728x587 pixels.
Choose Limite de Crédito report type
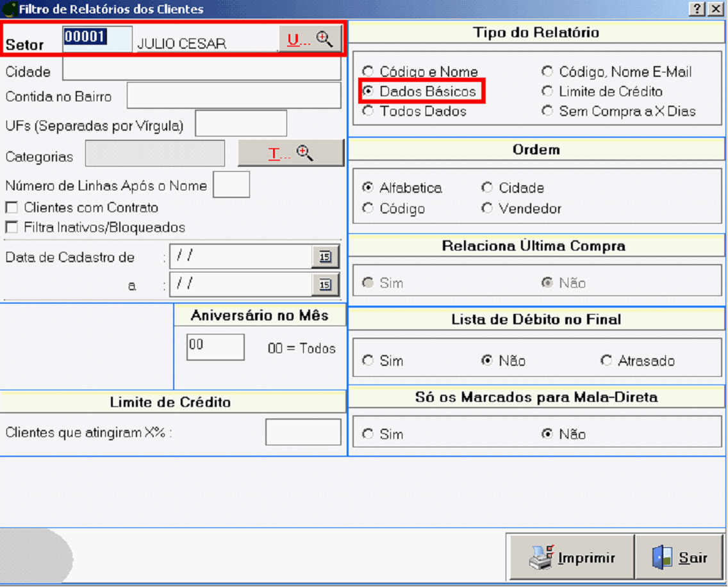click(547, 92)
